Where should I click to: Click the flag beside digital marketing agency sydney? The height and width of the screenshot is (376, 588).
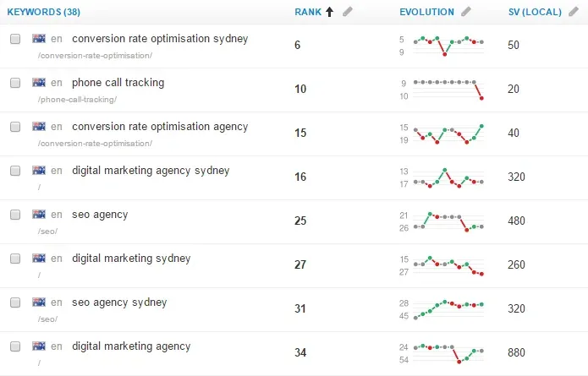[39, 171]
